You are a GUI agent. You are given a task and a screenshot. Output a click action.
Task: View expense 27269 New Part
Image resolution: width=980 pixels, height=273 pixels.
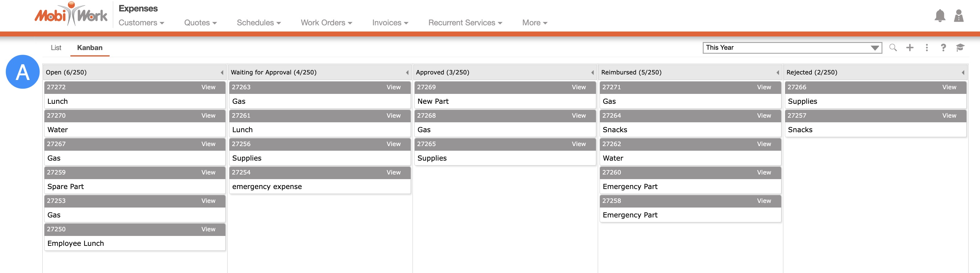tap(578, 87)
